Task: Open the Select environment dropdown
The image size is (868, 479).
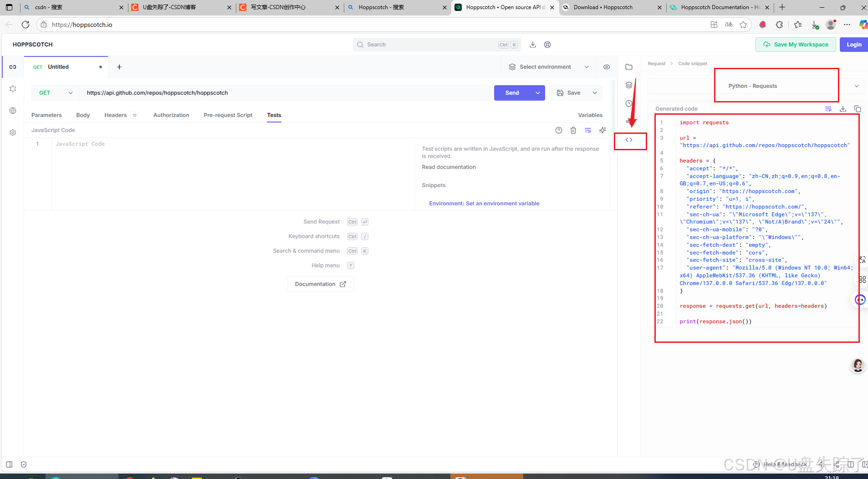Action: point(549,67)
